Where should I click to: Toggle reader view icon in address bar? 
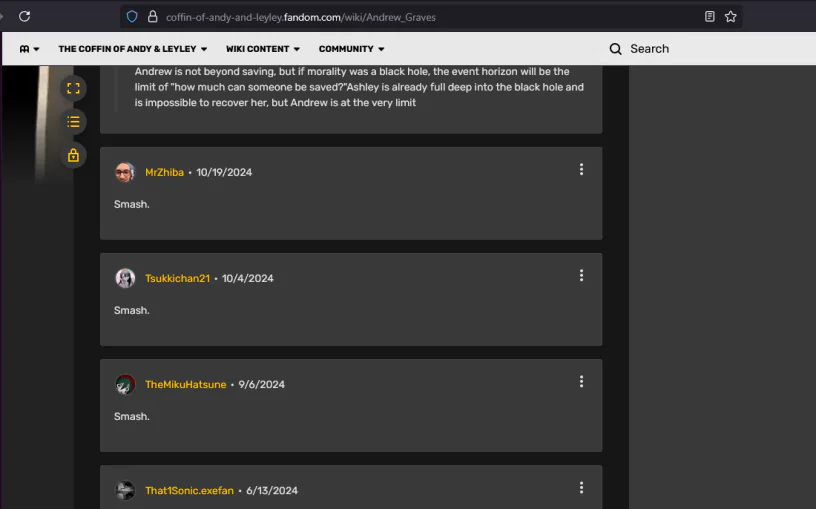tap(709, 17)
